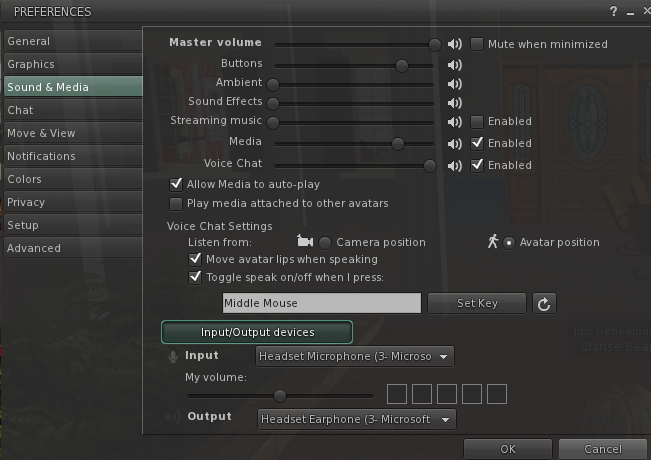Select Camera position radio button

(325, 242)
